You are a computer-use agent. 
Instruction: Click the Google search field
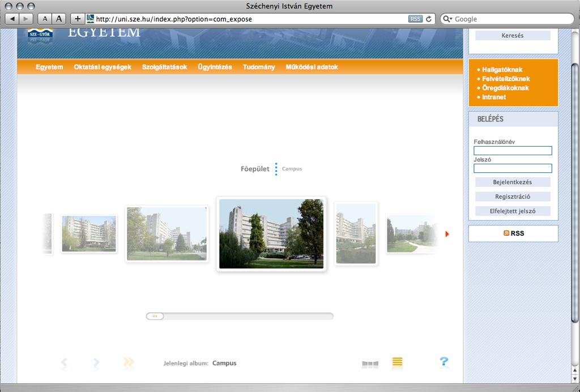507,19
